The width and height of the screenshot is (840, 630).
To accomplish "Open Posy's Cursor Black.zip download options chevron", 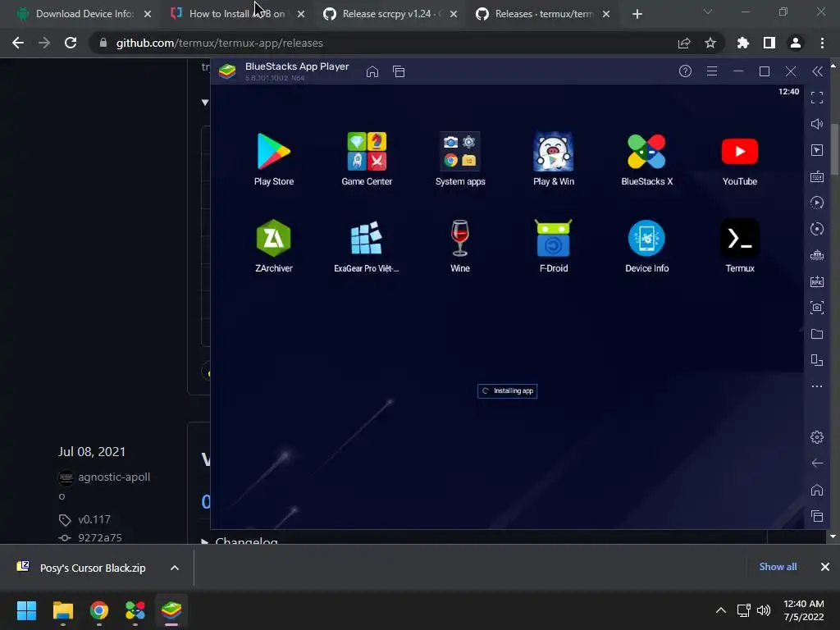I will (175, 568).
